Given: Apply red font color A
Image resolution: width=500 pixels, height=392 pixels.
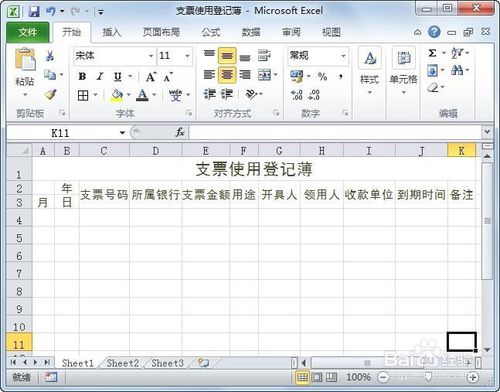Looking at the screenshot, I should coord(143,95).
